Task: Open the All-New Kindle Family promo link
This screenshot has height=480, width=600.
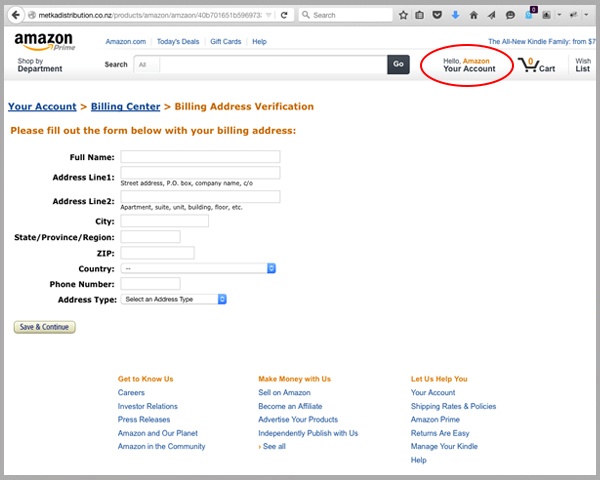Action: click(x=541, y=41)
